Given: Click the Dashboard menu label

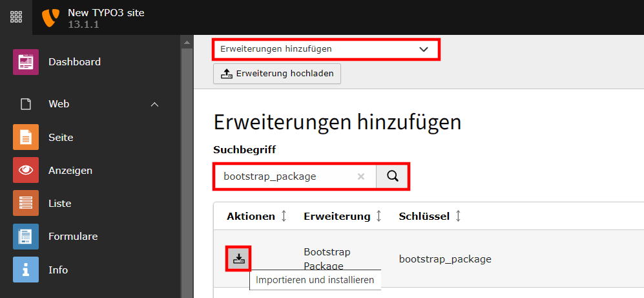Looking at the screenshot, I should [74, 62].
